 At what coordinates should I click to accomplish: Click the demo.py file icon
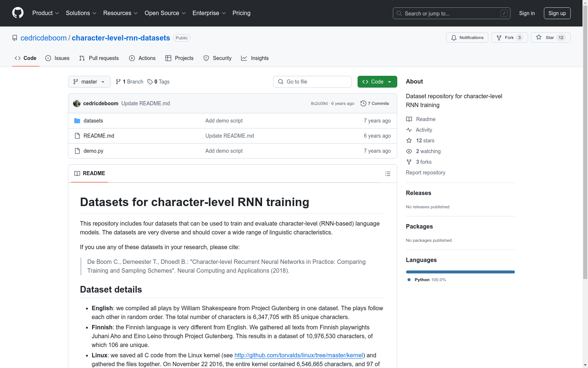[77, 151]
